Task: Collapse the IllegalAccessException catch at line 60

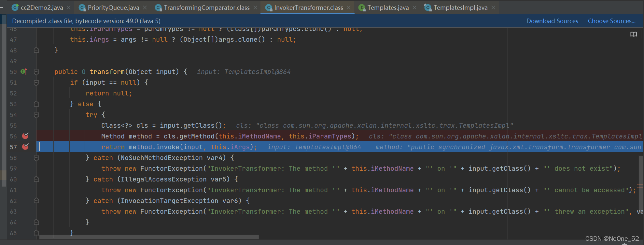Action: coord(36,179)
